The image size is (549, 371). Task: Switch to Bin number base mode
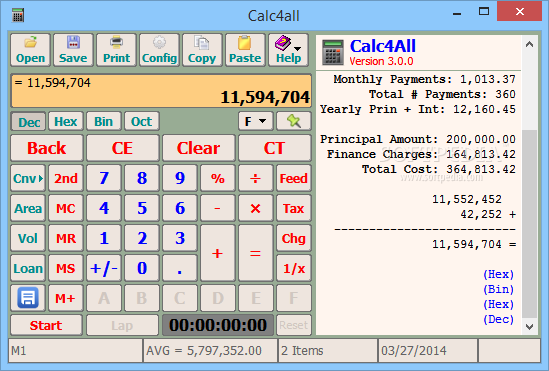click(x=104, y=121)
